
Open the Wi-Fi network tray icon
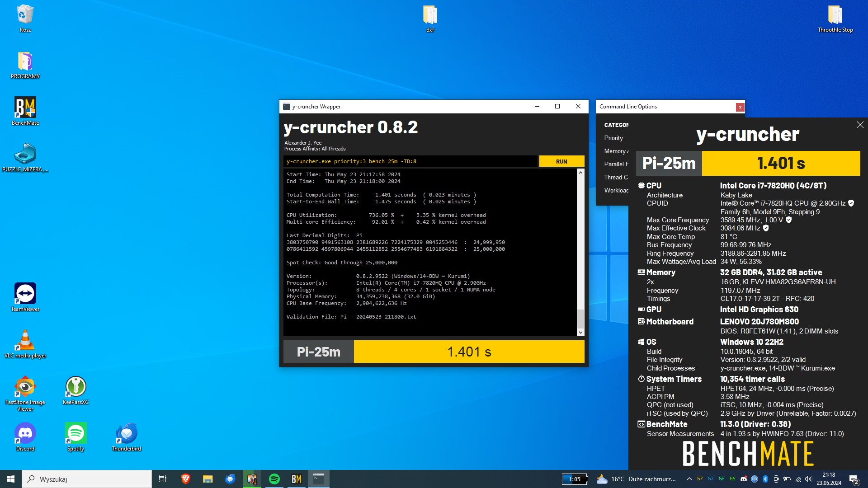pyautogui.click(x=798, y=479)
